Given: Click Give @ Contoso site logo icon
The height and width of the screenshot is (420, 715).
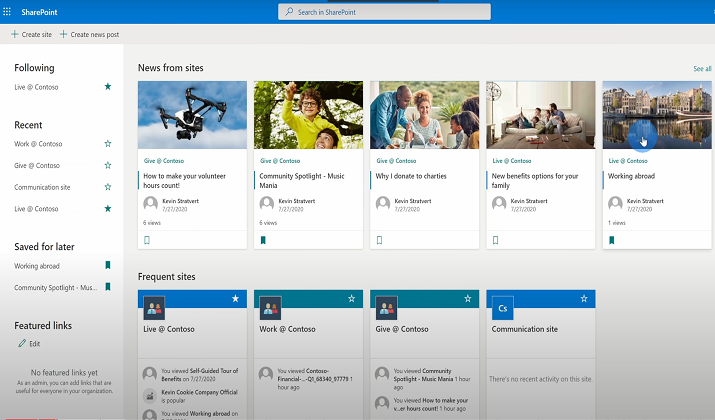Looking at the screenshot, I should pyautogui.click(x=386, y=308).
